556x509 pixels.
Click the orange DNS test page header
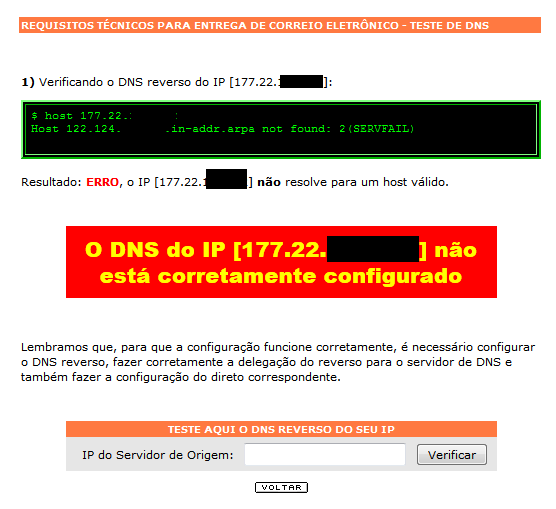[280, 25]
